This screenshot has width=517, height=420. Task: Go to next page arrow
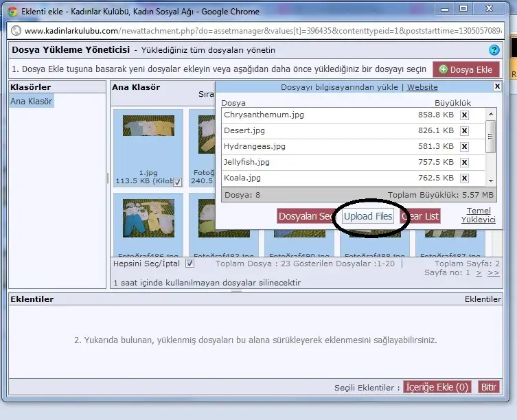point(479,273)
